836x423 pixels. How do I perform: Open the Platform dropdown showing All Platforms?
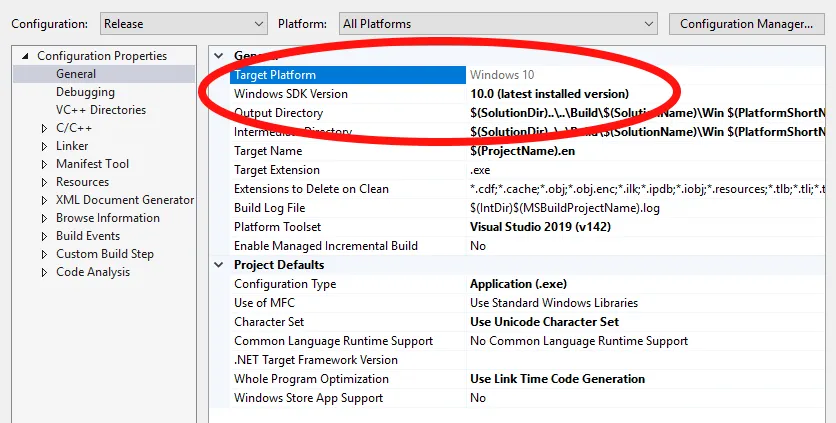pos(497,23)
